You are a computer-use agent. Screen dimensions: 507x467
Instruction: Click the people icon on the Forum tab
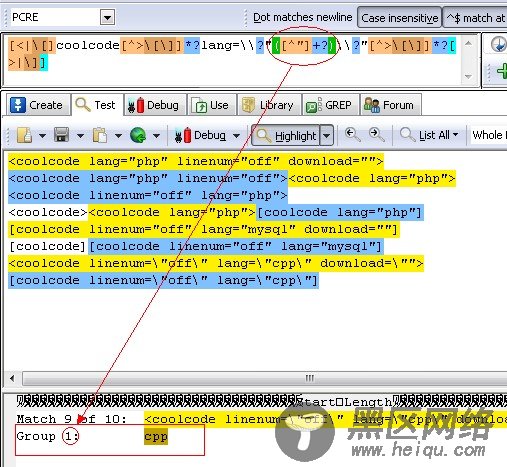point(372,105)
